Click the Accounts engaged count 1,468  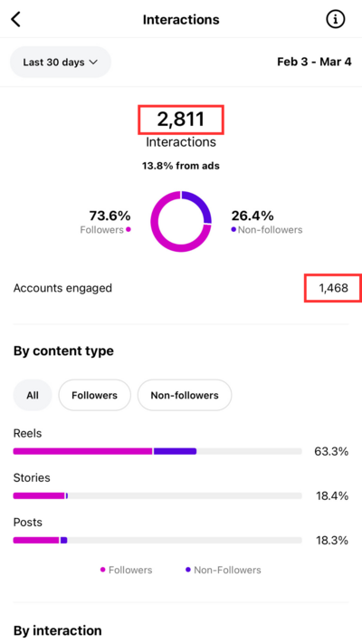coord(333,288)
